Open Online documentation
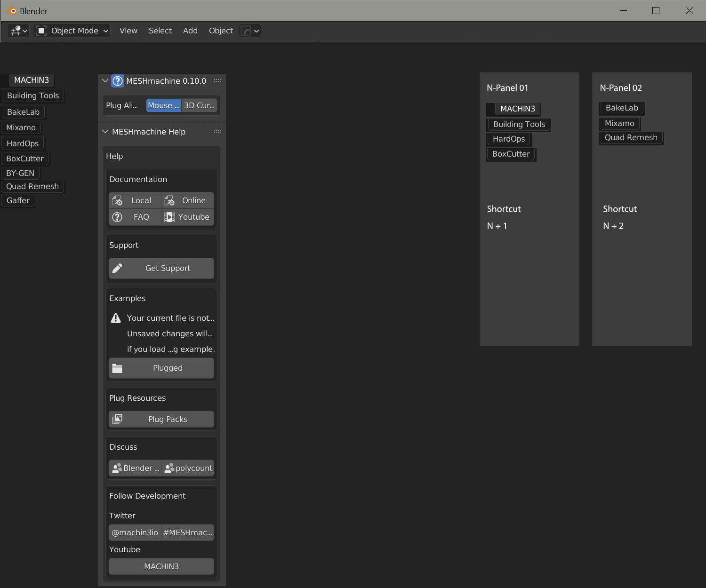 coord(188,200)
